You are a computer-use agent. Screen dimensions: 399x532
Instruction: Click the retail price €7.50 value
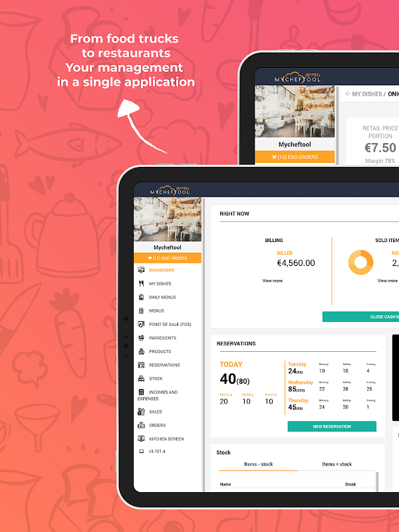point(380,148)
